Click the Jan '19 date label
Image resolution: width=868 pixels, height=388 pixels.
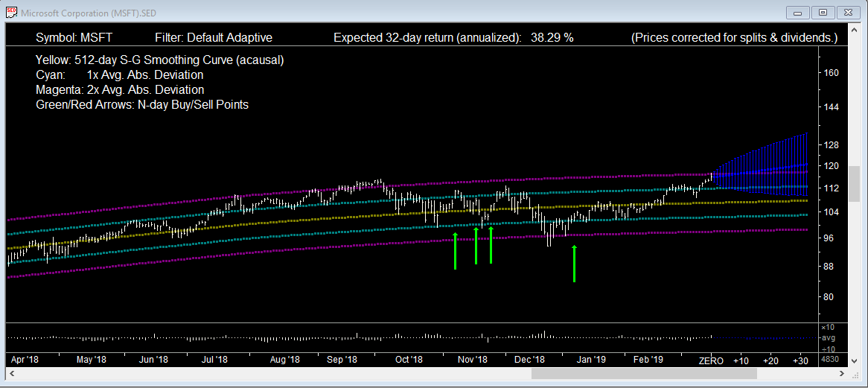click(x=593, y=360)
